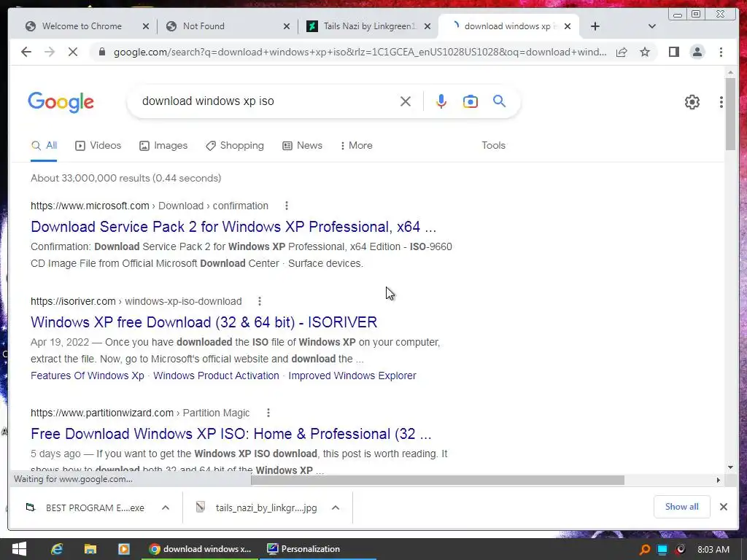Submit search with magnifier icon
Image resolution: width=747 pixels, height=560 pixels.
click(x=499, y=101)
